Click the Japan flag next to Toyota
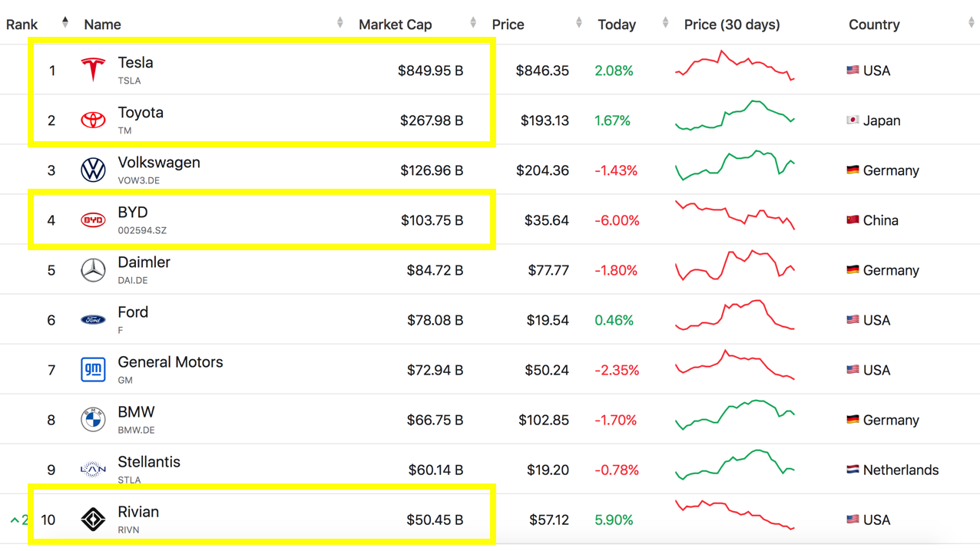Viewport: 980px width, 551px height. (853, 120)
